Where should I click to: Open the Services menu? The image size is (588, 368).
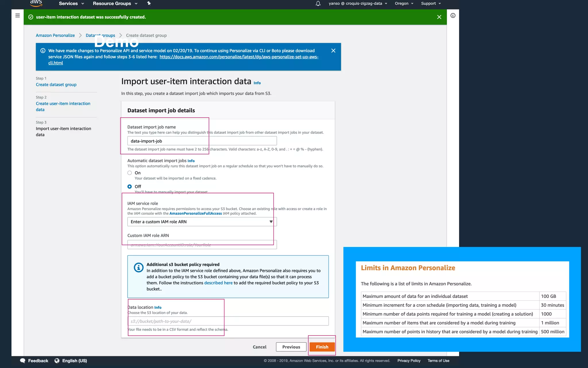[71, 3]
